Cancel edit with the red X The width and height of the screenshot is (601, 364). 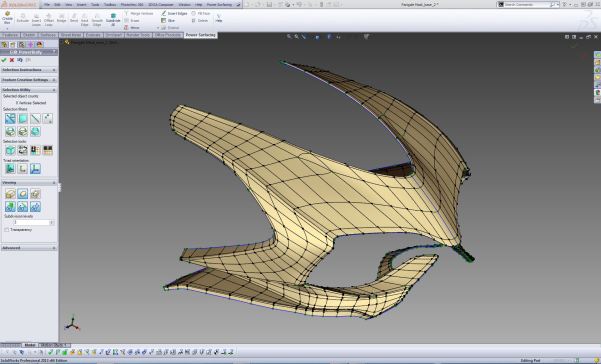tap(12, 60)
